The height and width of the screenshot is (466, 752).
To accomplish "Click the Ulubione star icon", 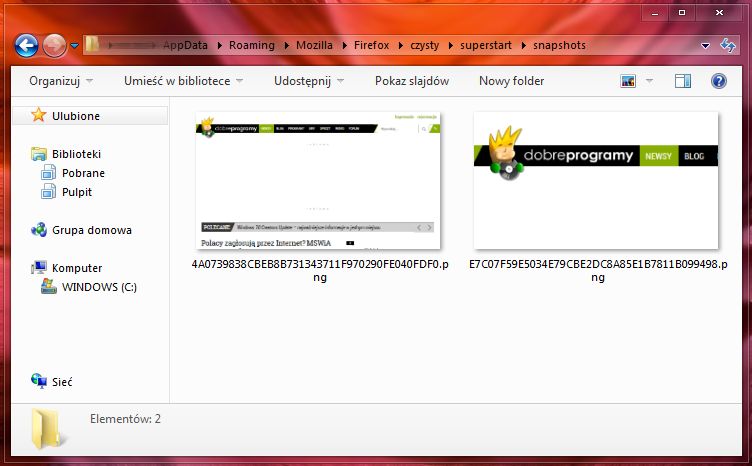I will (x=38, y=115).
